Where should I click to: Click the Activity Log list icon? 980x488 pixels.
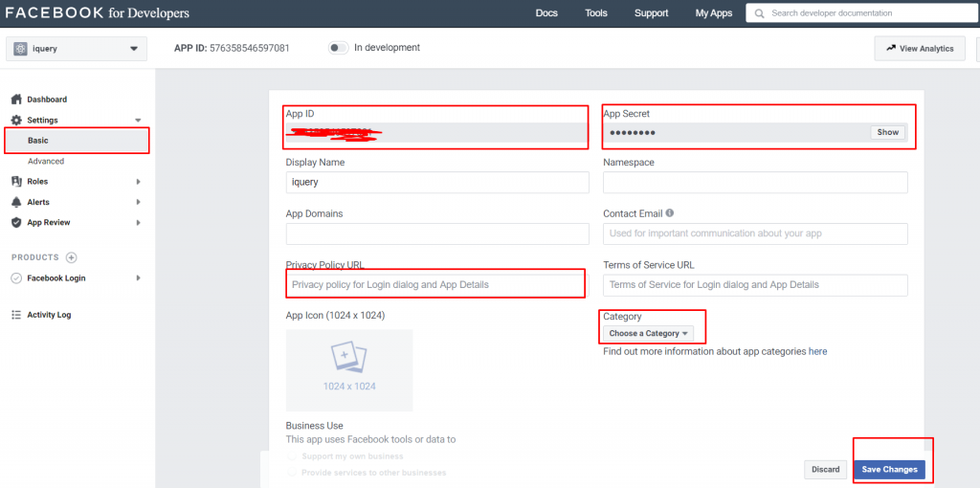17,315
